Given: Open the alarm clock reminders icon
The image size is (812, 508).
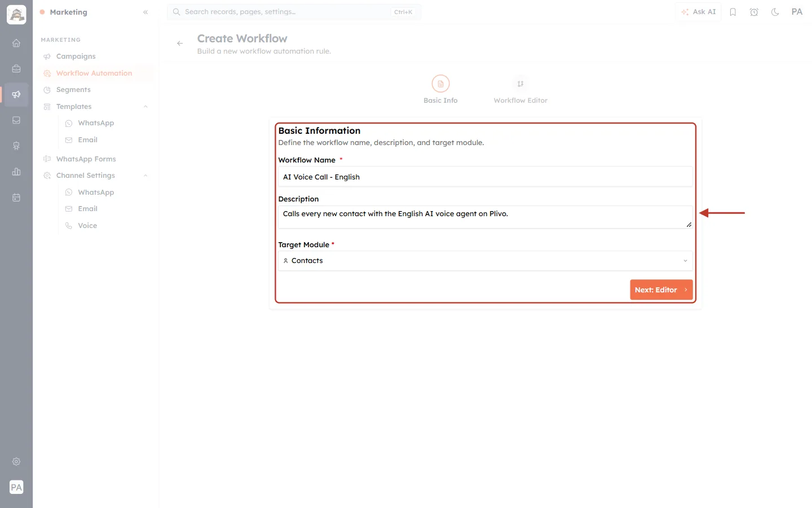Looking at the screenshot, I should [x=754, y=12].
